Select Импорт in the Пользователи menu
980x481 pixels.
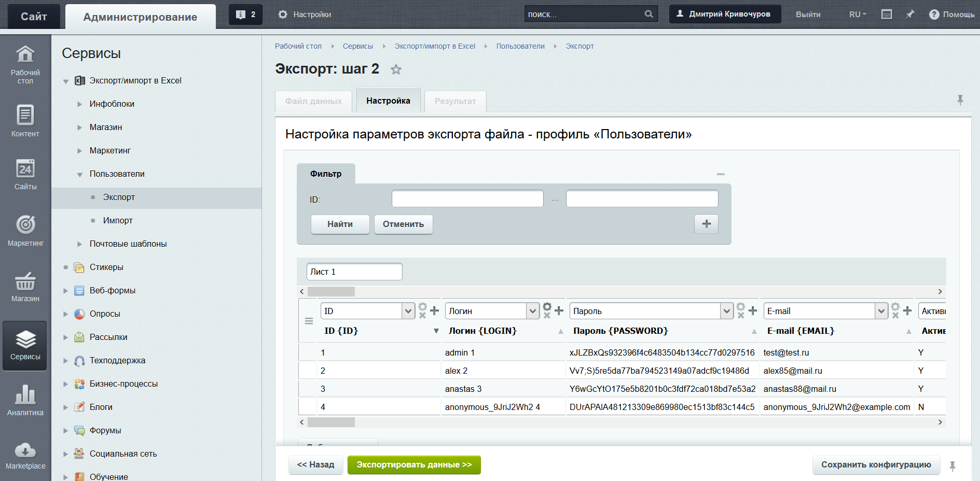click(x=118, y=220)
